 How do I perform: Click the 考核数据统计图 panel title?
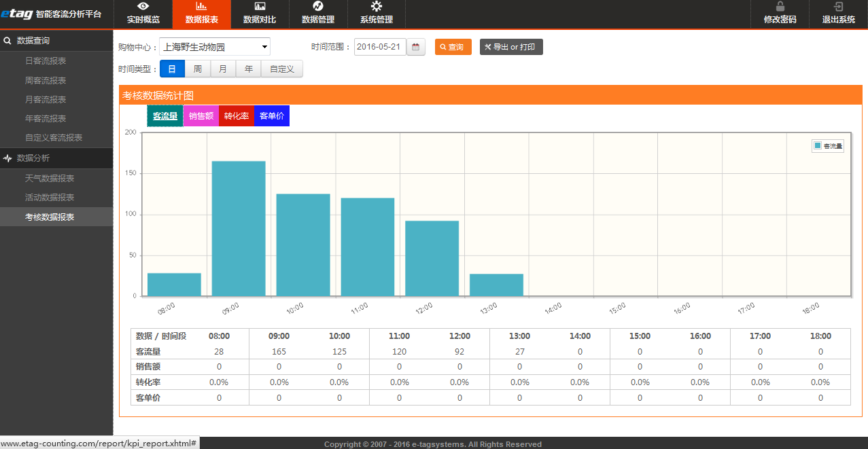point(158,96)
